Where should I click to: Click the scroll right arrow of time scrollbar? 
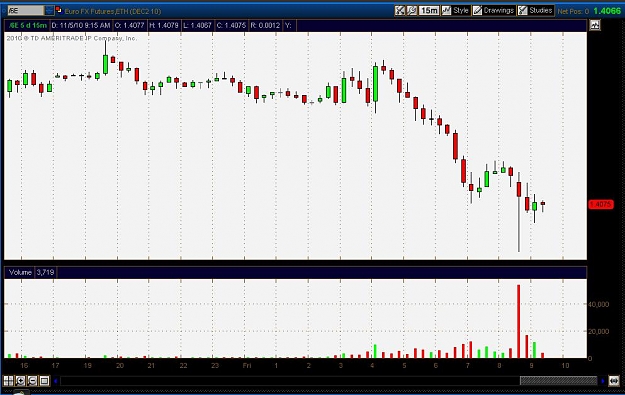point(603,381)
